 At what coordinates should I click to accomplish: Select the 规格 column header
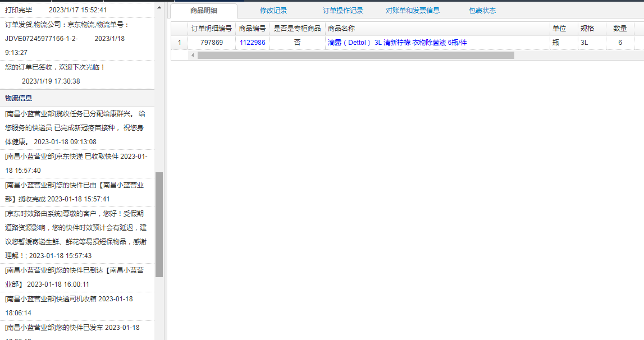coord(592,29)
